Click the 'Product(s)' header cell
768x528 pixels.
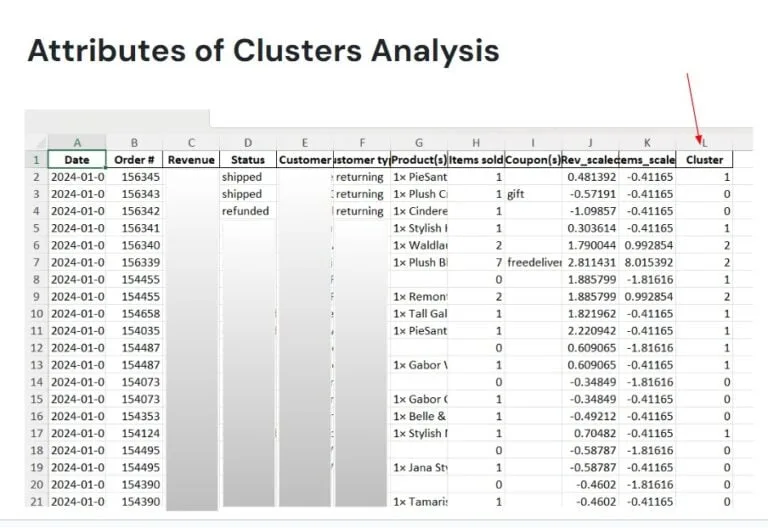[419, 160]
